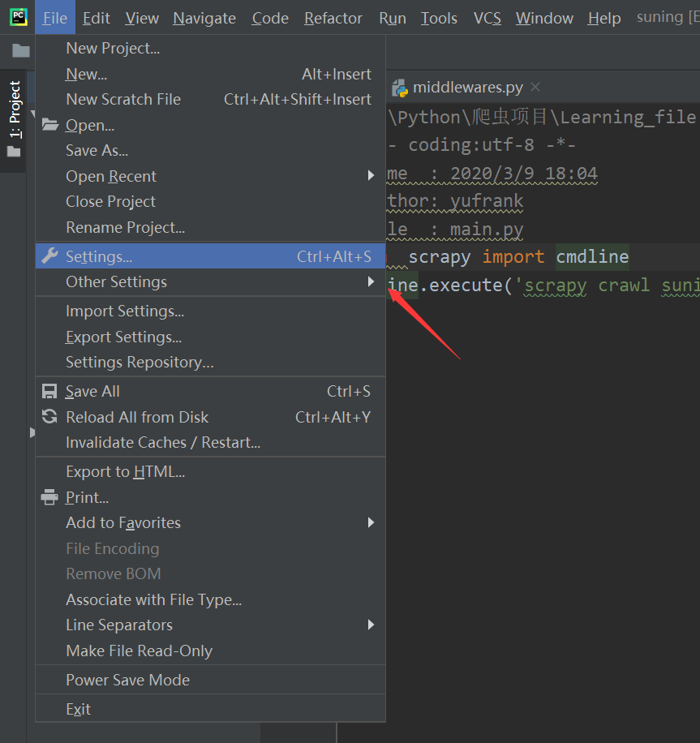The height and width of the screenshot is (743, 700).
Task: Open the Edit menu
Action: [97, 17]
